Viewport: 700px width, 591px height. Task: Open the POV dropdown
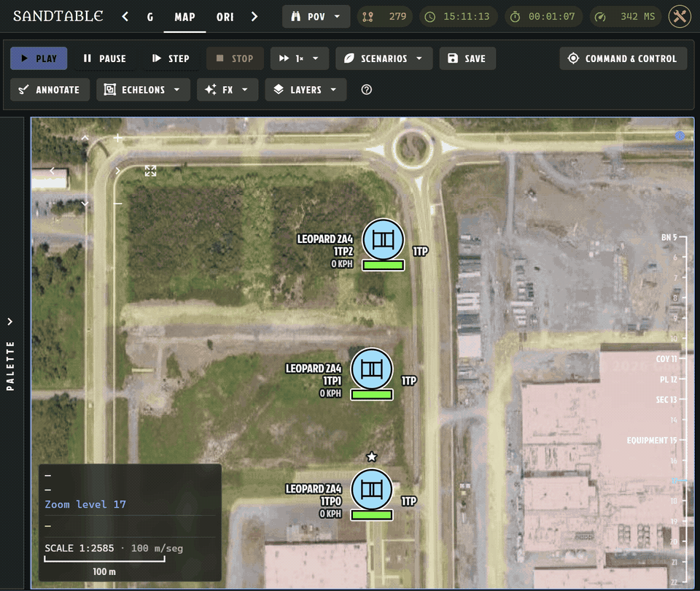316,17
